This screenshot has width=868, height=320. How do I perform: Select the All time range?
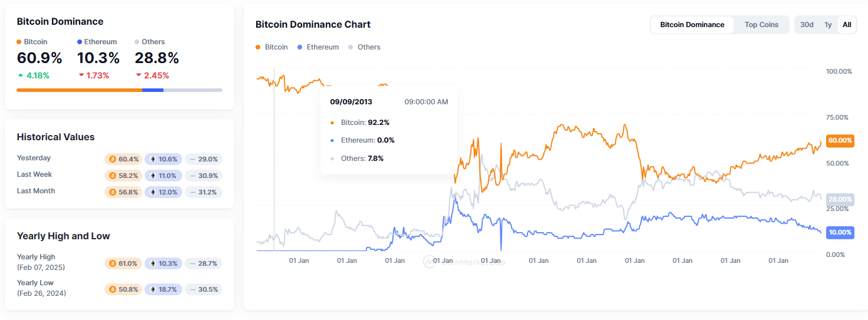847,25
